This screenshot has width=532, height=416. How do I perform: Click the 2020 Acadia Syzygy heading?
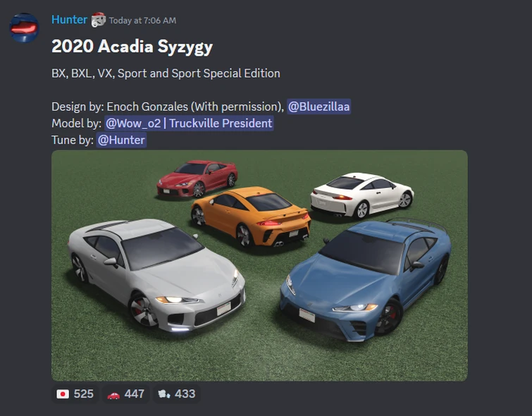132,47
